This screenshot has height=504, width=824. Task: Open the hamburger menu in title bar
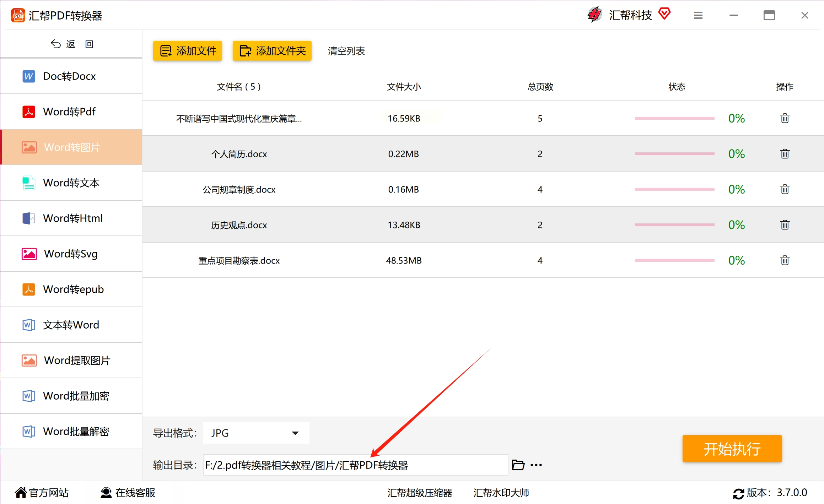pyautogui.click(x=698, y=15)
